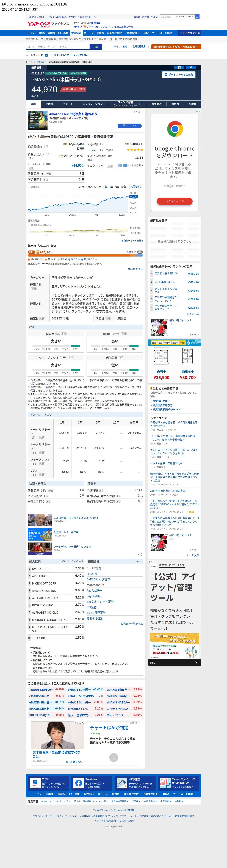Open 掲示板を見る link

tap(136, 269)
